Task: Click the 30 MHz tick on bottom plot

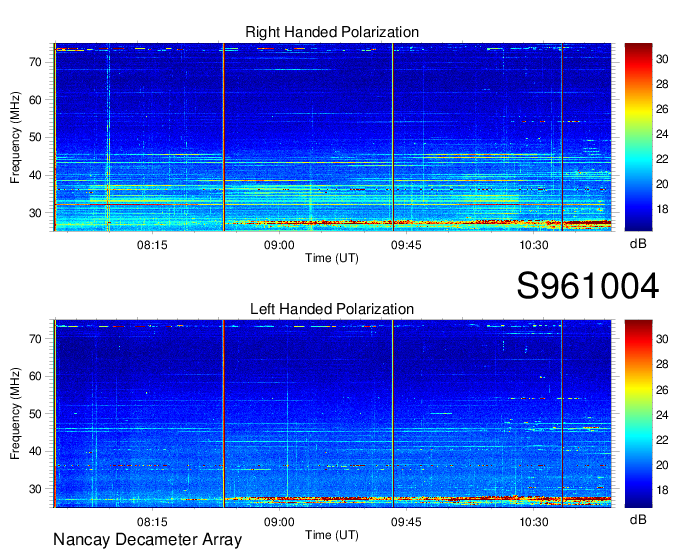Action: click(36, 489)
